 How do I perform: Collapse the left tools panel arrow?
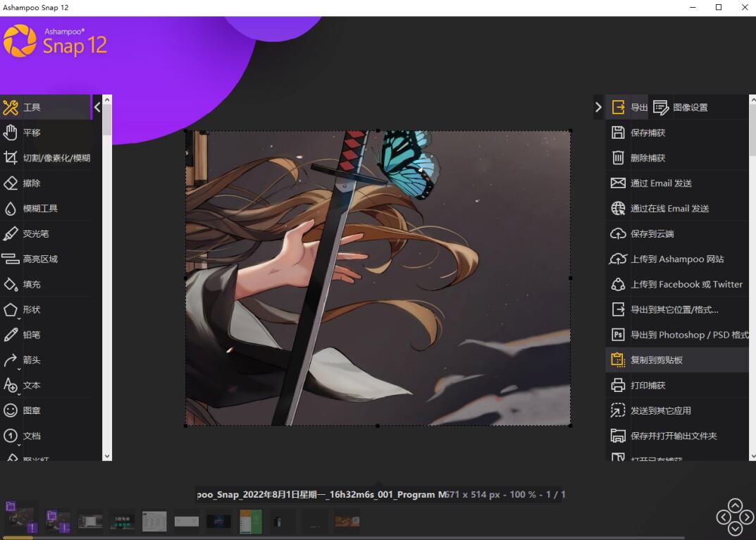pyautogui.click(x=97, y=107)
